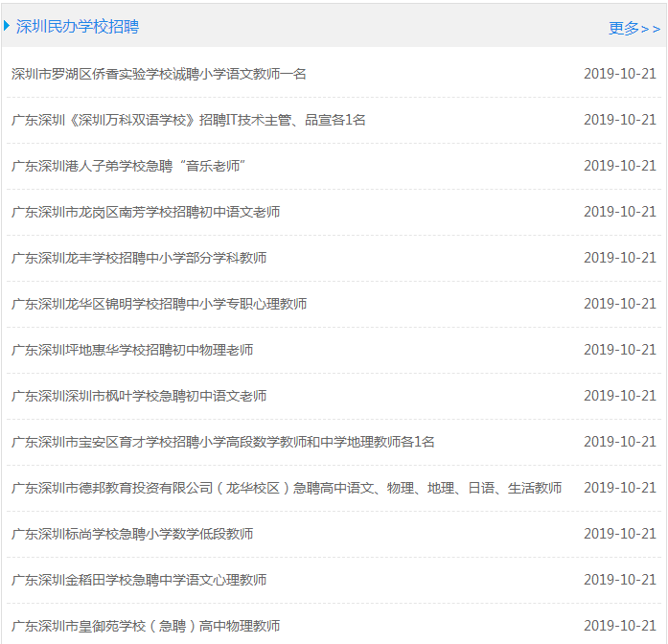The image size is (668, 644).
Task: Click the date 2019-10-21 in the 枫叶学校 row
Action: click(x=620, y=396)
